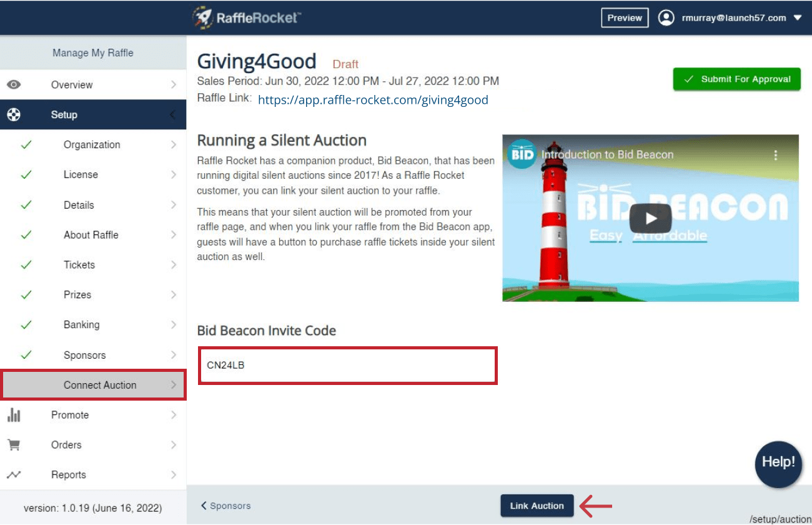Screen dimensions: 812x525
Task: Select Connect Auction in the sidebar
Action: click(94, 385)
